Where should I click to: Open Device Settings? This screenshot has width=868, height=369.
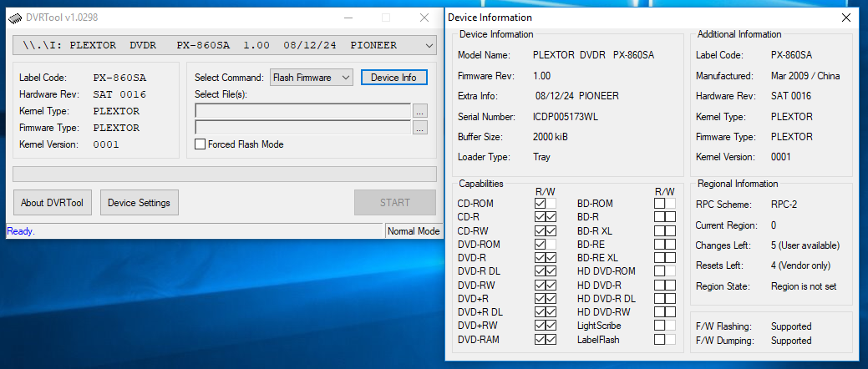point(139,203)
